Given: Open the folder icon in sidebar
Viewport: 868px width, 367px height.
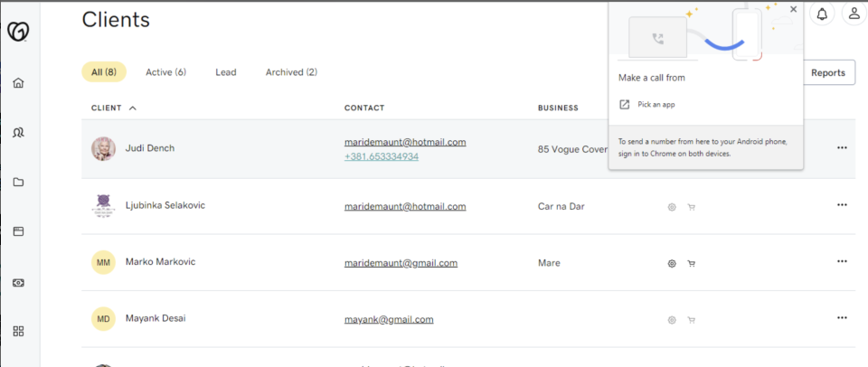Looking at the screenshot, I should point(18,183).
